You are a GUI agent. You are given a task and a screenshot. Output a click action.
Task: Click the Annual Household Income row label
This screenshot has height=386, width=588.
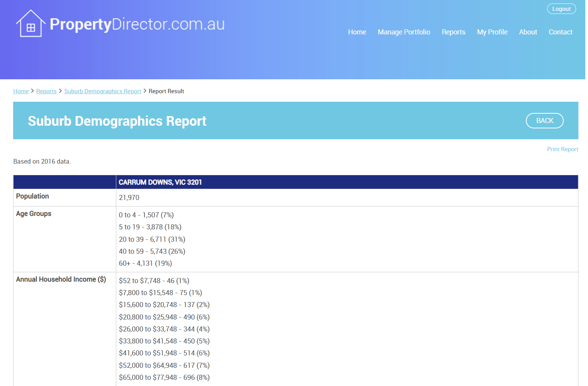[61, 280]
